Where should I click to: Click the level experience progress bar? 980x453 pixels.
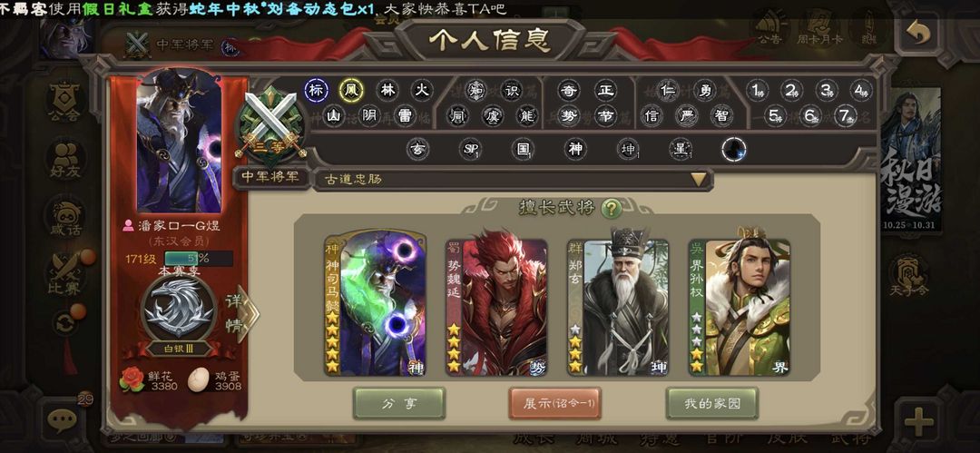pyautogui.click(x=199, y=259)
